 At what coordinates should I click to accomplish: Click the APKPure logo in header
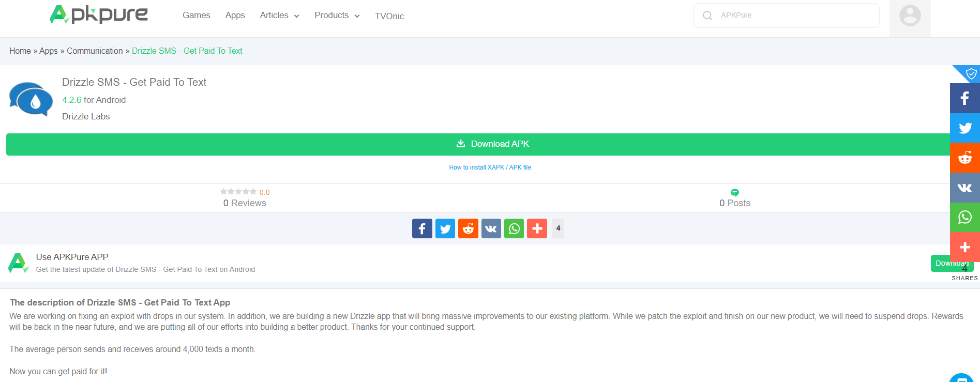click(x=99, y=14)
